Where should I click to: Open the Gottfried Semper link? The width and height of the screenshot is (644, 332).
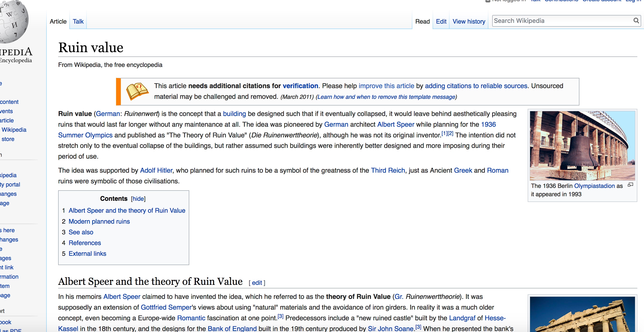point(166,307)
